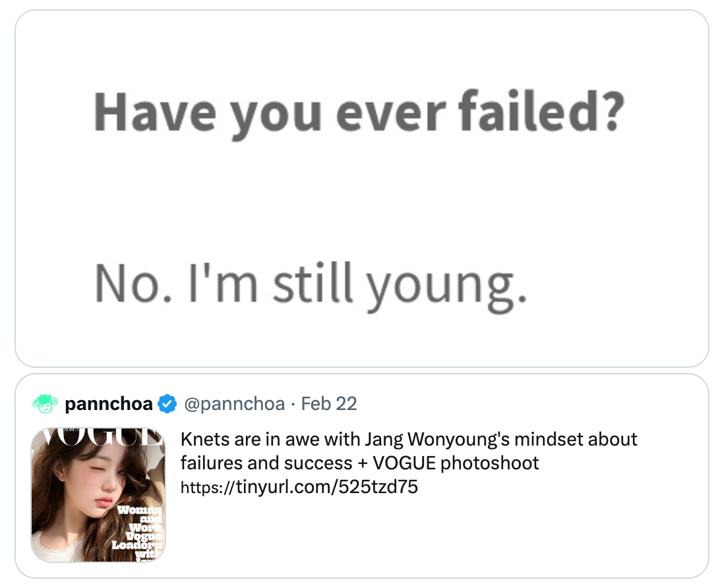
Task: Click the green pannchoa avatar icon
Action: [45, 403]
